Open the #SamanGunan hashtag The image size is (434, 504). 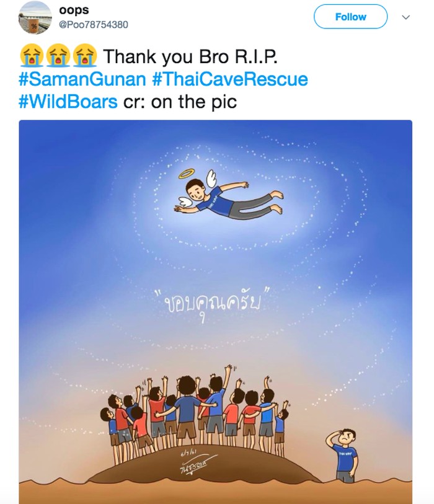(x=82, y=79)
